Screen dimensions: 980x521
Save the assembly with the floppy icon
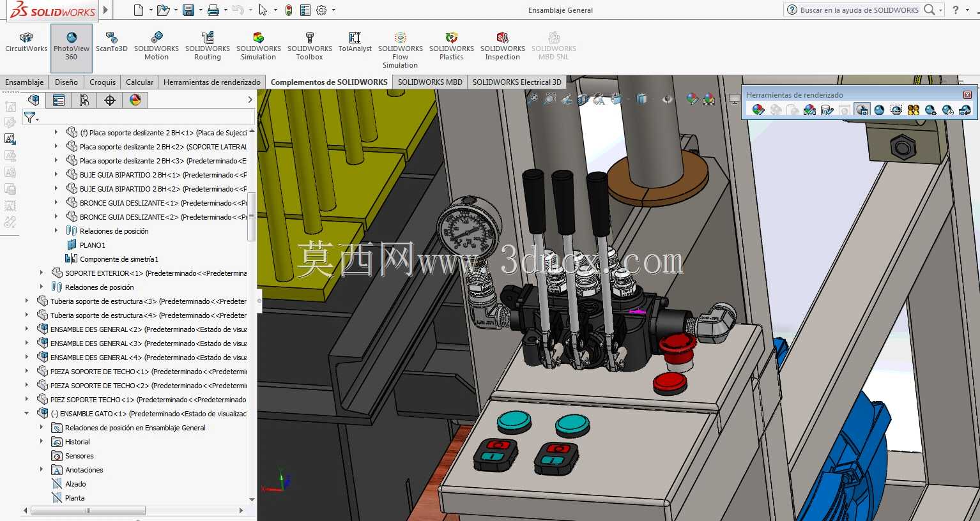[188, 10]
